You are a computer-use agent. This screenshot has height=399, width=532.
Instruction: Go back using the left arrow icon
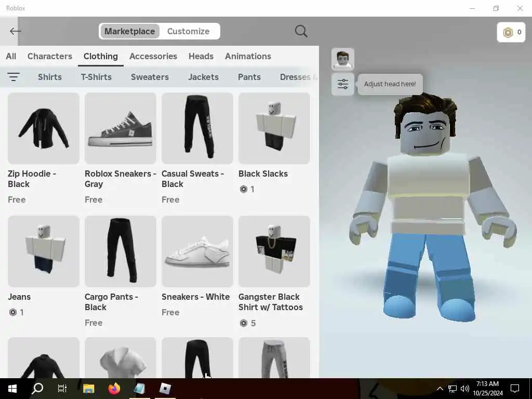point(15,31)
